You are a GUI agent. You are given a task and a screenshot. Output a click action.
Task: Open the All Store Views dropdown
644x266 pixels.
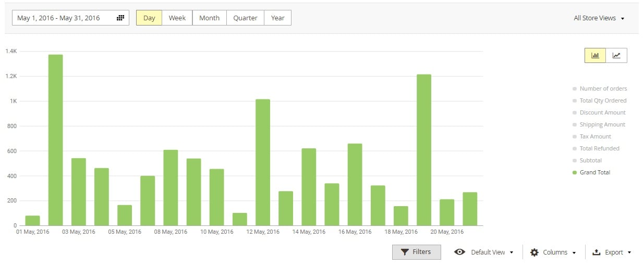click(599, 18)
